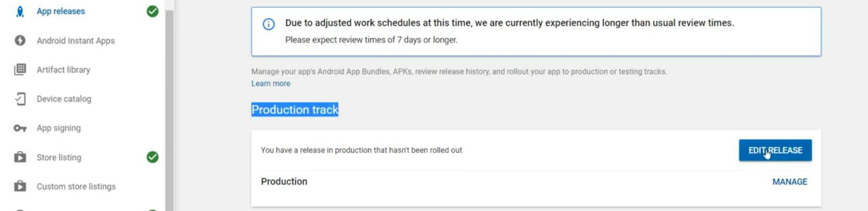The width and height of the screenshot is (868, 211).
Task: Click green checkmark beside Store listing
Action: (x=153, y=157)
